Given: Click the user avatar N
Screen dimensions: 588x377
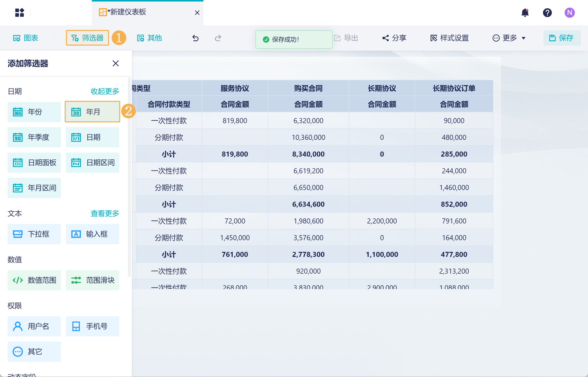Looking at the screenshot, I should pos(569,13).
